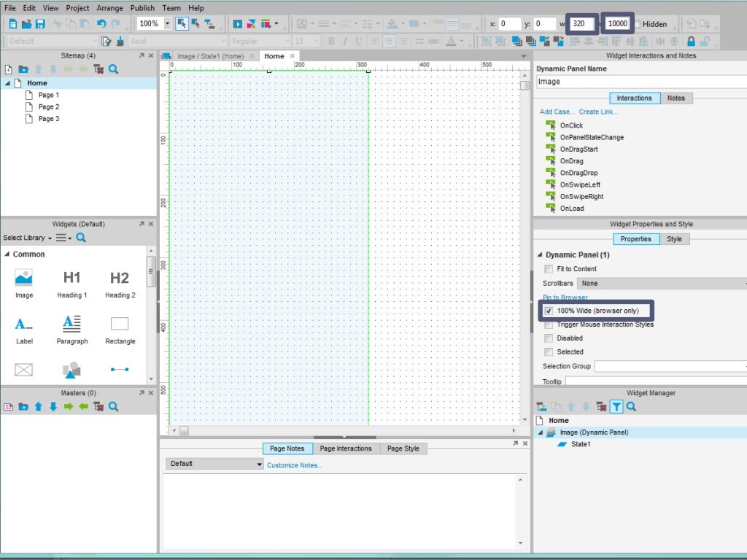Open the Scrollbars None dropdown
The width and height of the screenshot is (747, 560).
click(x=662, y=284)
